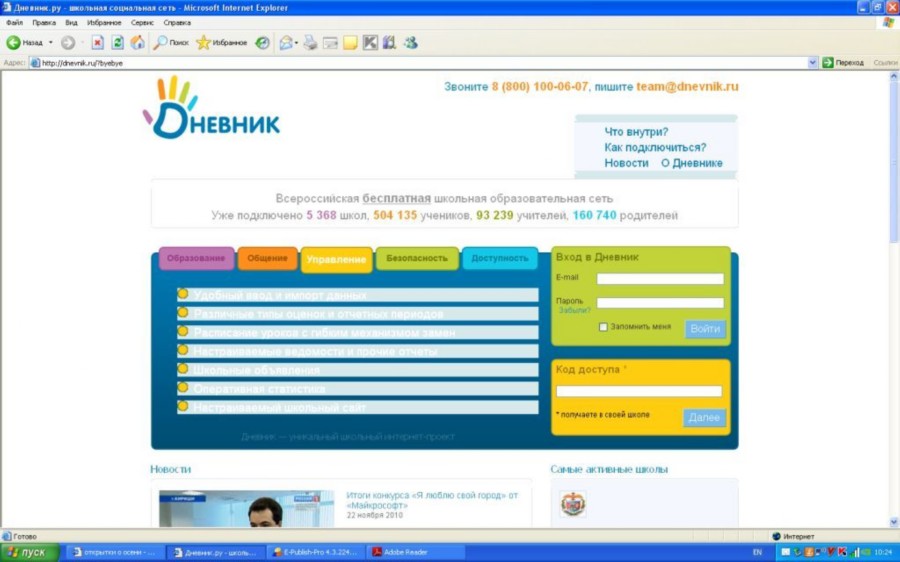Click the school crest icon under Самые активные школы

coord(573,504)
